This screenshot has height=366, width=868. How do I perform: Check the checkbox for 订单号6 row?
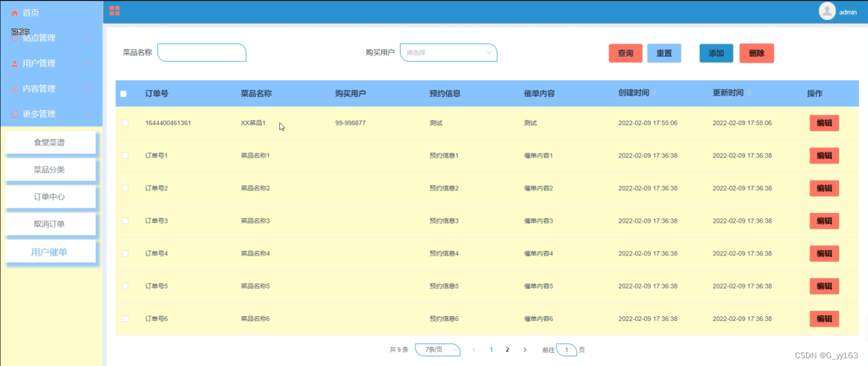pos(125,318)
